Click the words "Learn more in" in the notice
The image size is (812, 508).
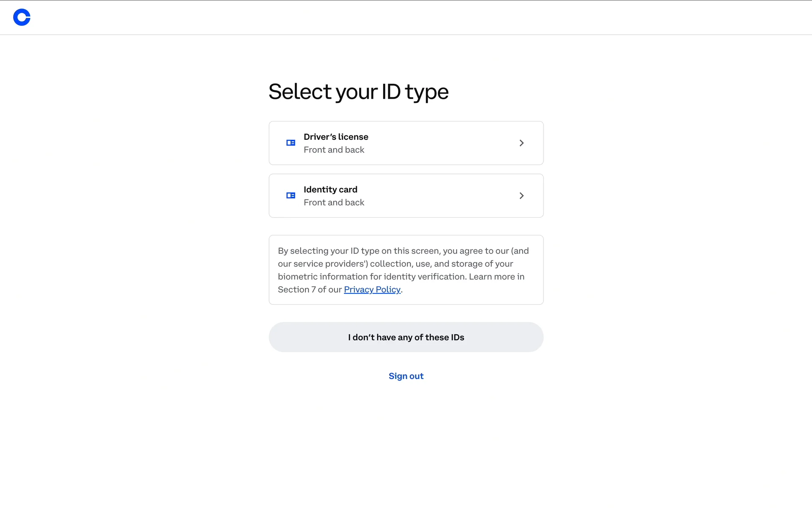(x=497, y=276)
